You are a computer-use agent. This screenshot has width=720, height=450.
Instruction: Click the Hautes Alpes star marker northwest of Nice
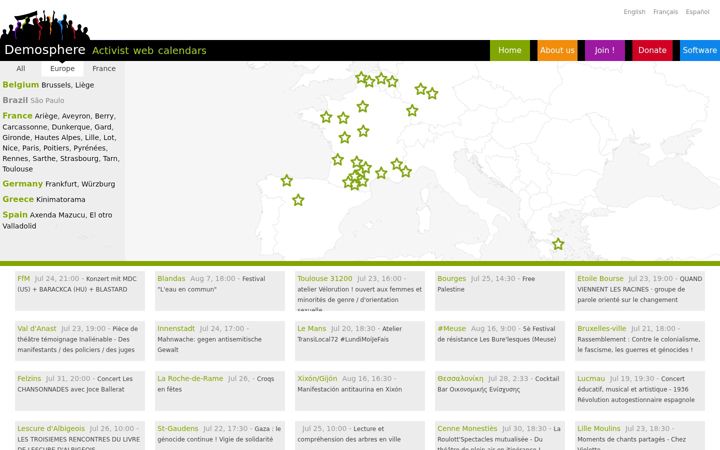point(397,163)
